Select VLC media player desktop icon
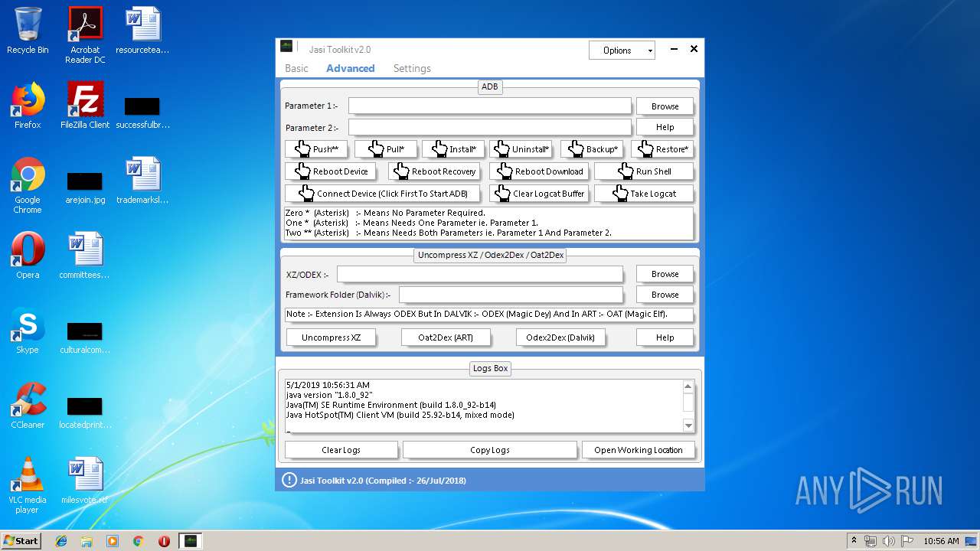This screenshot has width=980, height=551. point(28,485)
